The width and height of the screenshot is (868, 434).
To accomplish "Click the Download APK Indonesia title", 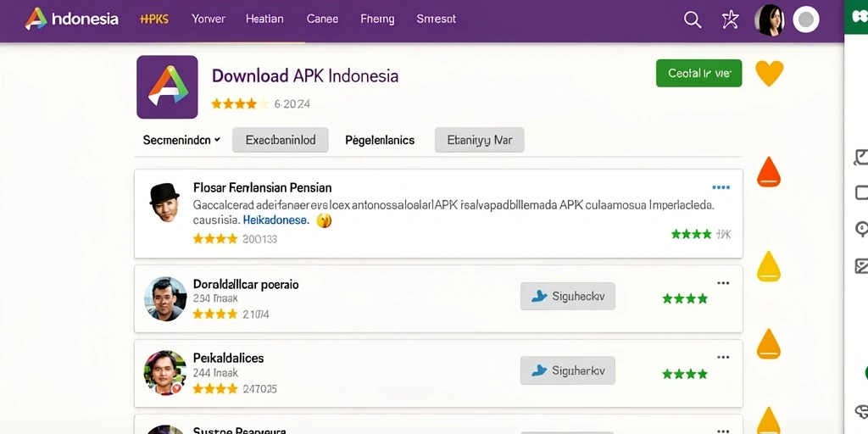I will [x=305, y=75].
